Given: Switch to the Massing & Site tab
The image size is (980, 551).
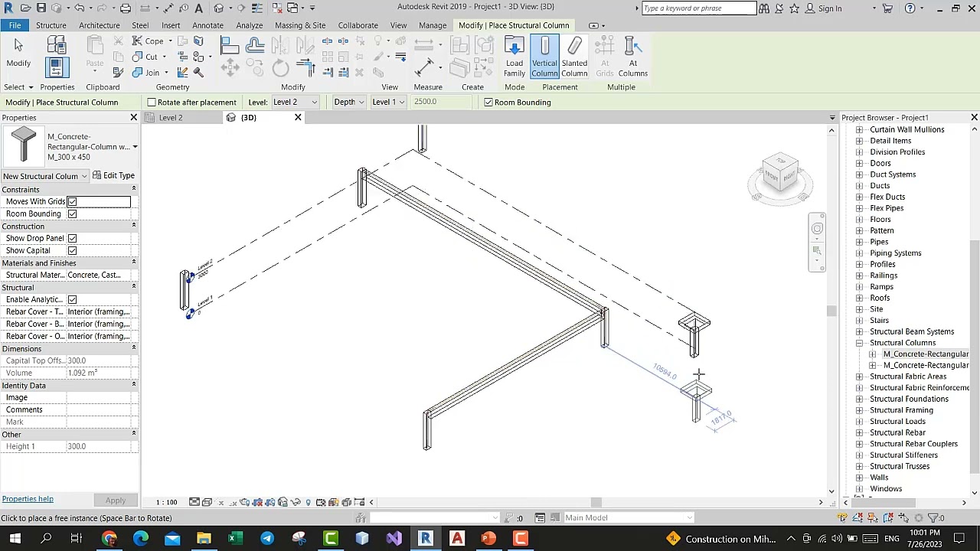Looking at the screenshot, I should [300, 25].
